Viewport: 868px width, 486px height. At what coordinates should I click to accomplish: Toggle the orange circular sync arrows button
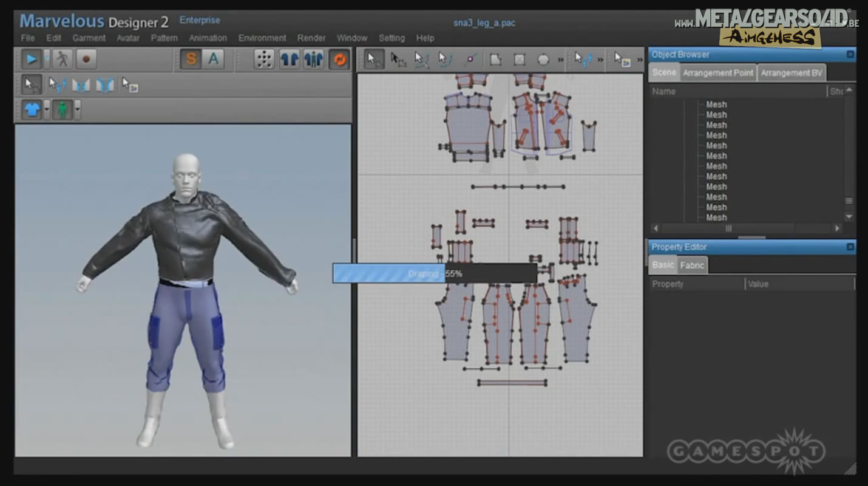339,59
